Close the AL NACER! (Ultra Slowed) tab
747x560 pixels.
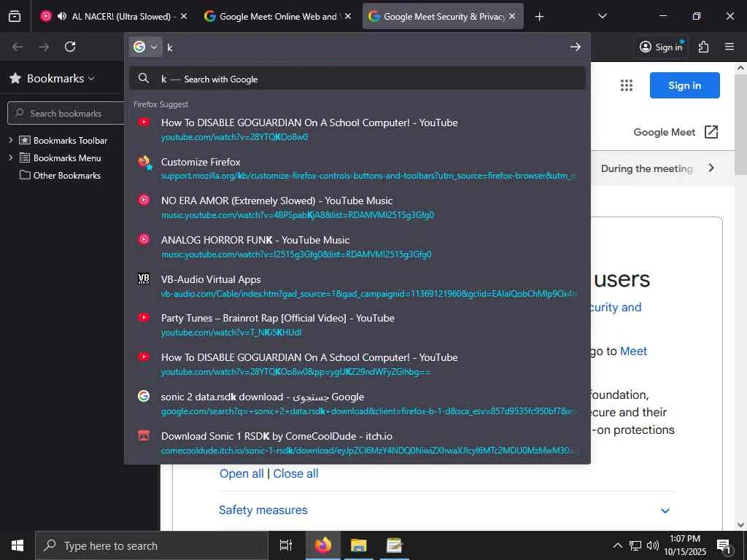tap(183, 16)
